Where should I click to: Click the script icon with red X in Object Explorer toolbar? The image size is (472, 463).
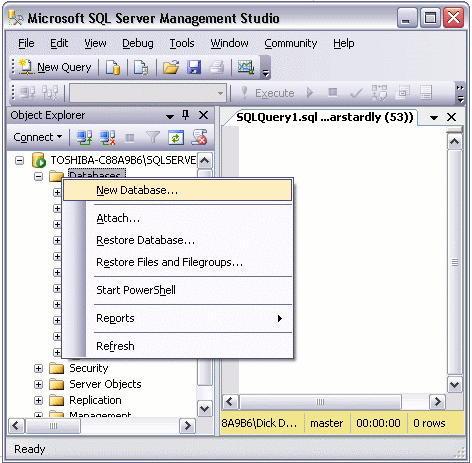(x=199, y=137)
